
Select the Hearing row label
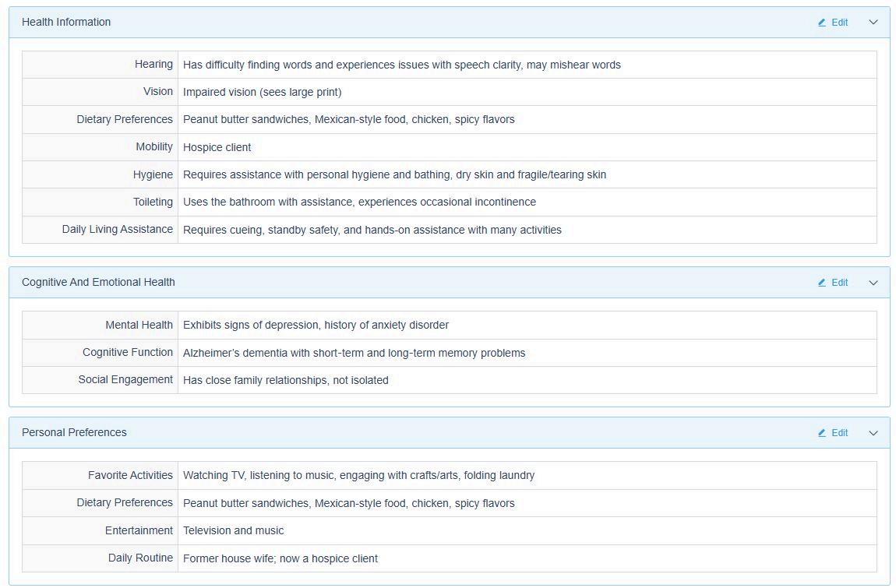(x=153, y=65)
